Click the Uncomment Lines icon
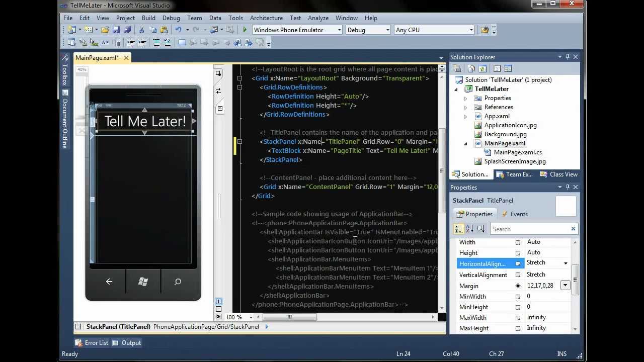The image size is (644, 362). click(168, 43)
